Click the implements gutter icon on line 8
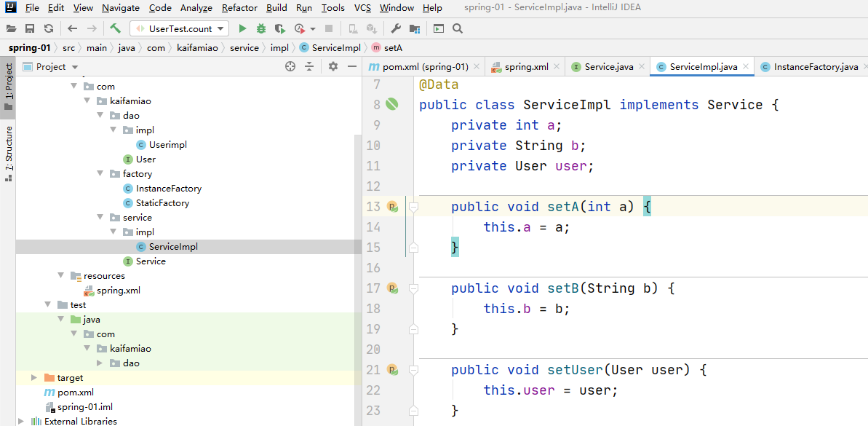Image resolution: width=868 pixels, height=426 pixels. tap(392, 104)
